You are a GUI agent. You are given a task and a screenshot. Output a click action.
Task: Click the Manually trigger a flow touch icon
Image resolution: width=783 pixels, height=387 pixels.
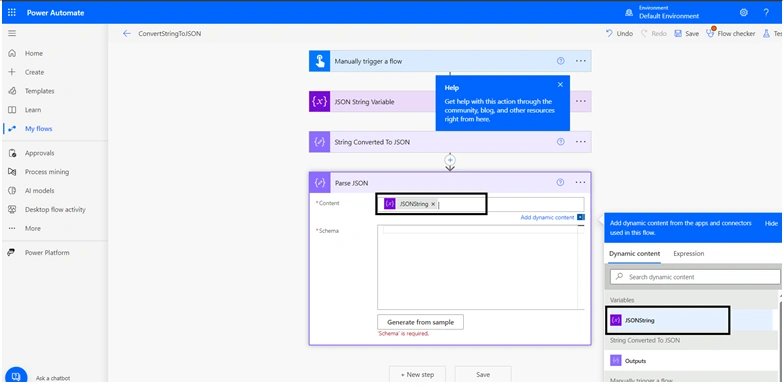[x=320, y=61]
